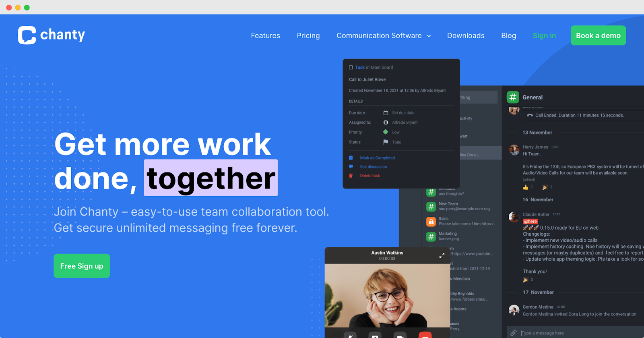Click the blue Task link in header
The width and height of the screenshot is (644, 338).
pyautogui.click(x=360, y=67)
